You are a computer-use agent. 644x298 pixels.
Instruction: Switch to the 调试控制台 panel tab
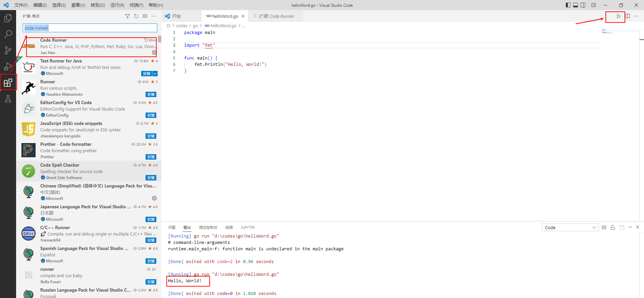(x=208, y=227)
